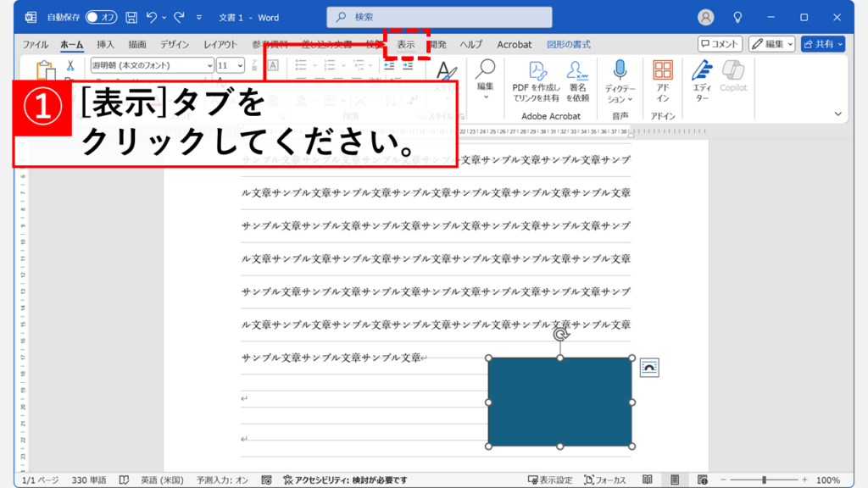This screenshot has width=868, height=488.
Task: Click the コメント button
Action: (720, 44)
